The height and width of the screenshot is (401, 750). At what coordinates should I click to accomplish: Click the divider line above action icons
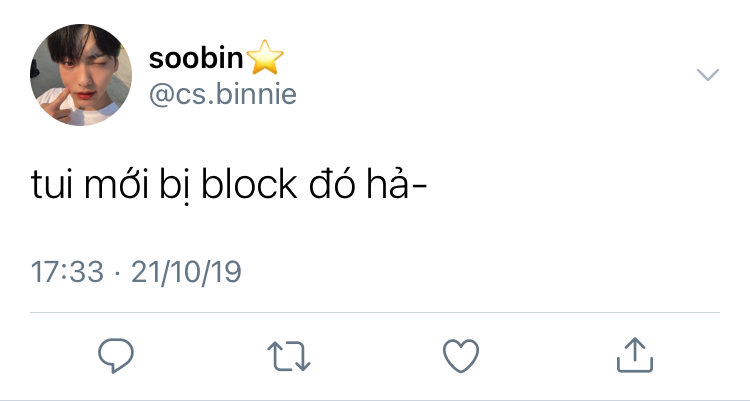pyautogui.click(x=375, y=312)
